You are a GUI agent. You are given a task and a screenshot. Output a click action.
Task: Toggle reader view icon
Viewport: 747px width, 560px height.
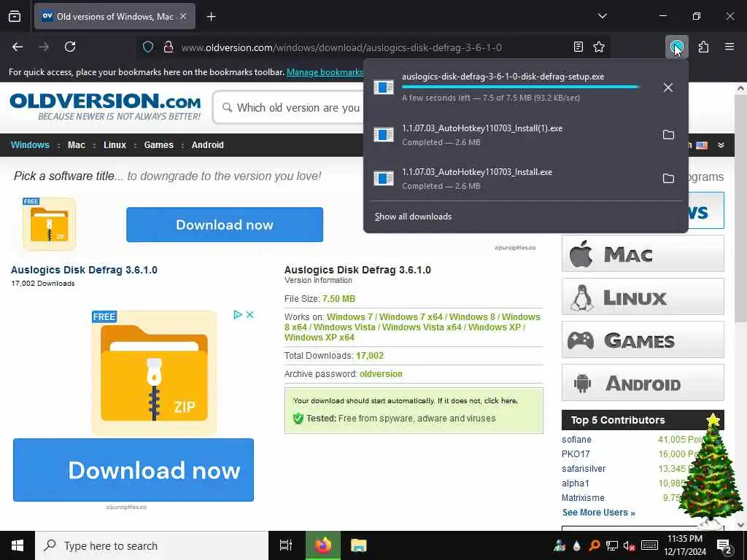578,47
